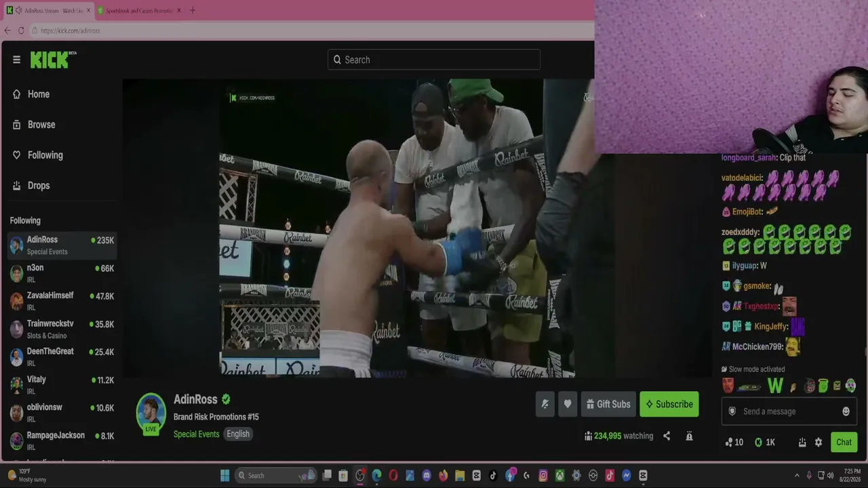The image size is (868, 488).
Task: Open n3on channel from Following list
Action: tap(62, 273)
